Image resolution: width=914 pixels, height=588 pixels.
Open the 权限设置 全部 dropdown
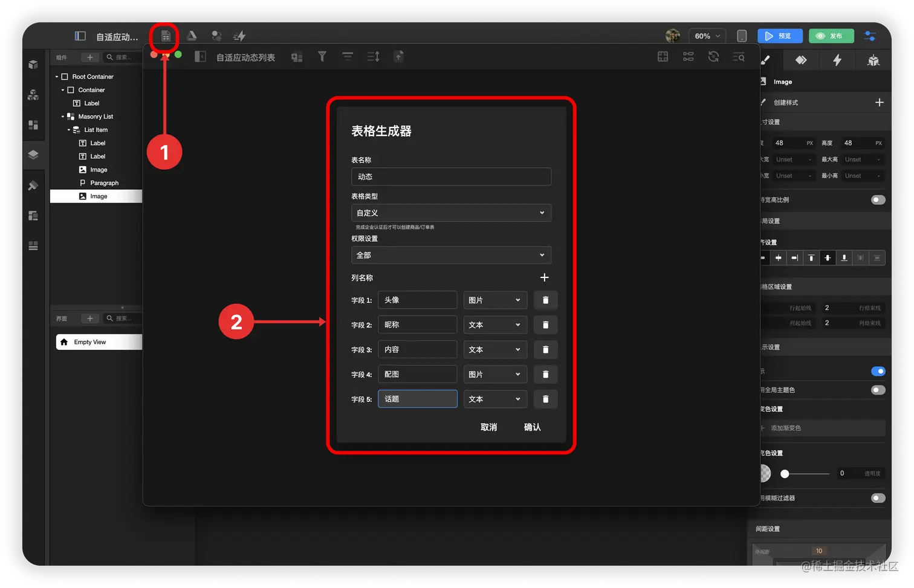(451, 255)
